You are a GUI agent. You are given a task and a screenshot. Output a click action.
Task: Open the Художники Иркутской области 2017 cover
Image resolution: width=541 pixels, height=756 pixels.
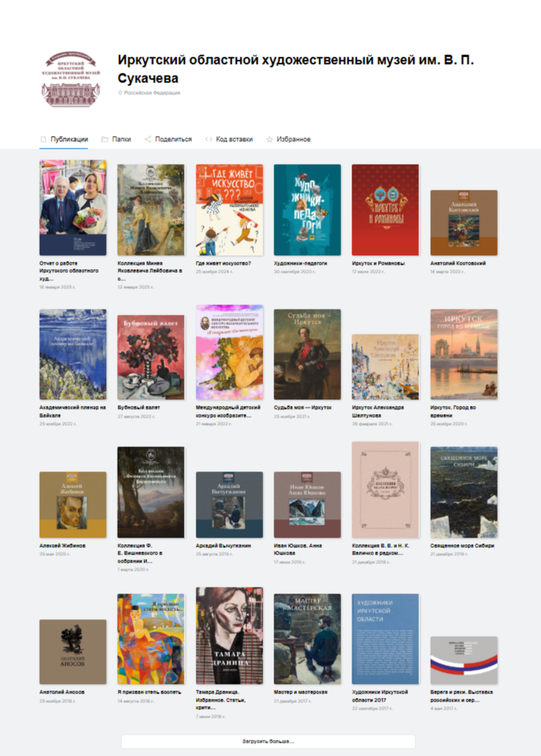(385, 639)
